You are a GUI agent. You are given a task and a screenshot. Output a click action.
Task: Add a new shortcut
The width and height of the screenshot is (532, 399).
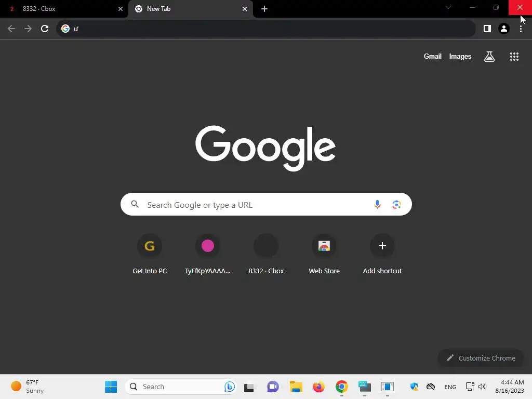(382, 255)
